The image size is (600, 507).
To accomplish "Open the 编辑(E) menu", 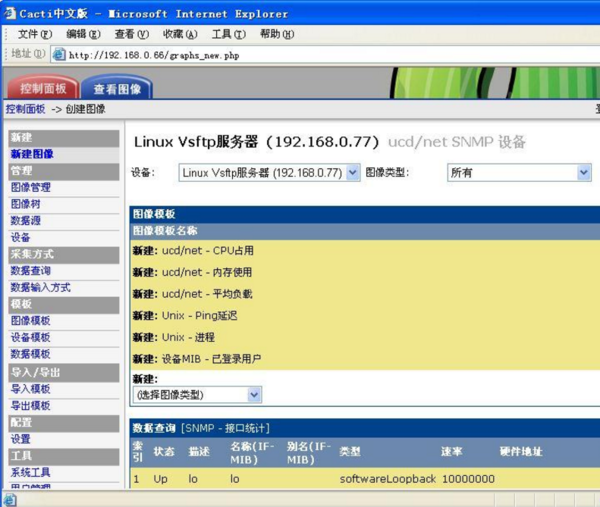I will tap(83, 34).
